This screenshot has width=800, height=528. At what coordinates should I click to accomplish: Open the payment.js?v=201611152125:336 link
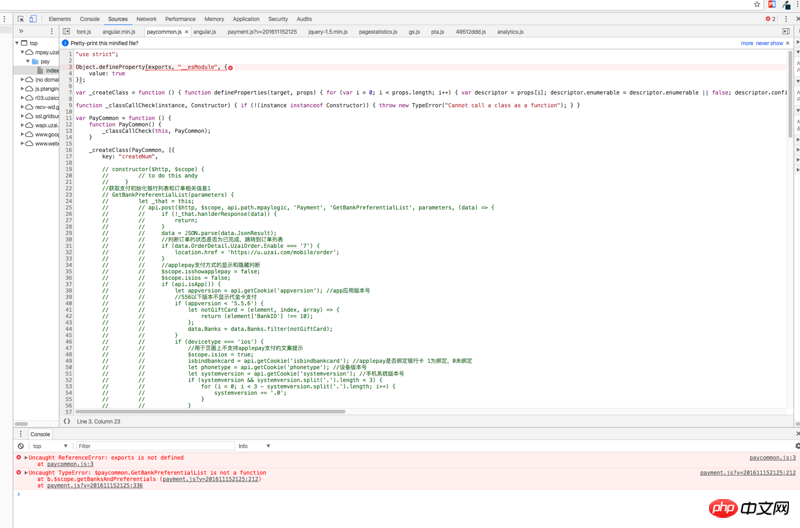point(95,486)
